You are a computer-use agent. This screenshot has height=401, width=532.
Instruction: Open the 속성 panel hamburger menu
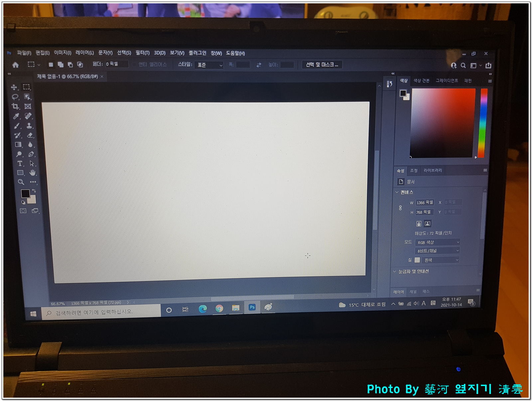click(485, 170)
